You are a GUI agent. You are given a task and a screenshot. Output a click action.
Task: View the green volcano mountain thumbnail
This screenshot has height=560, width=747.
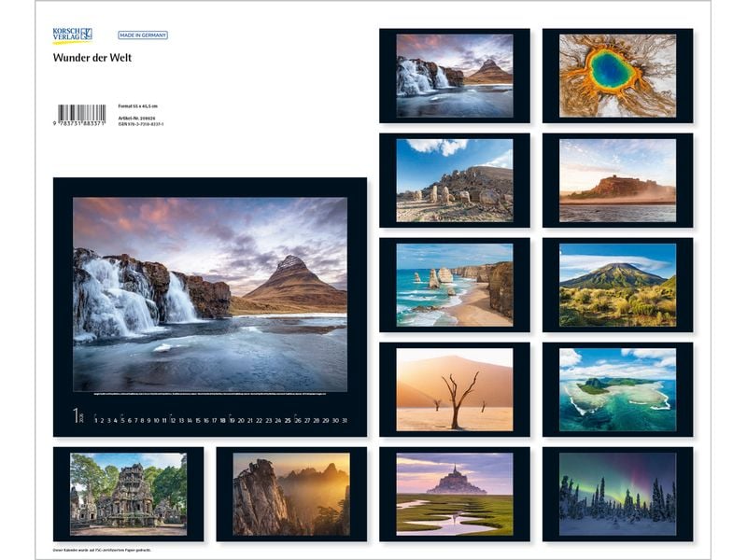(617, 284)
